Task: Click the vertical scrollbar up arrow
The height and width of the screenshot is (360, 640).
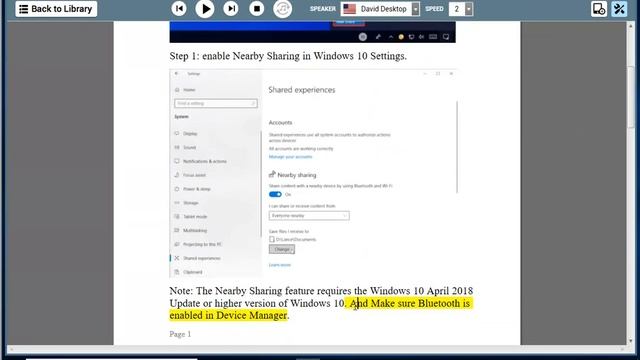Action: (631, 26)
